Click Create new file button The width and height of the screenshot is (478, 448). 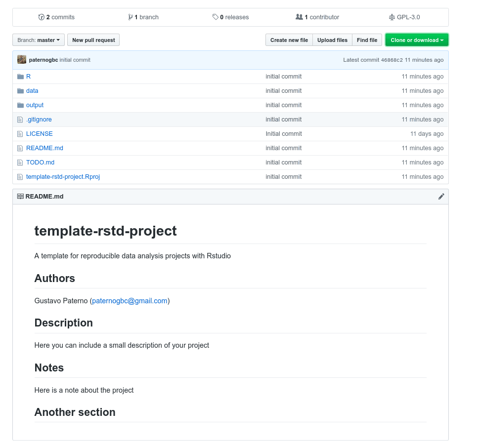coord(289,40)
